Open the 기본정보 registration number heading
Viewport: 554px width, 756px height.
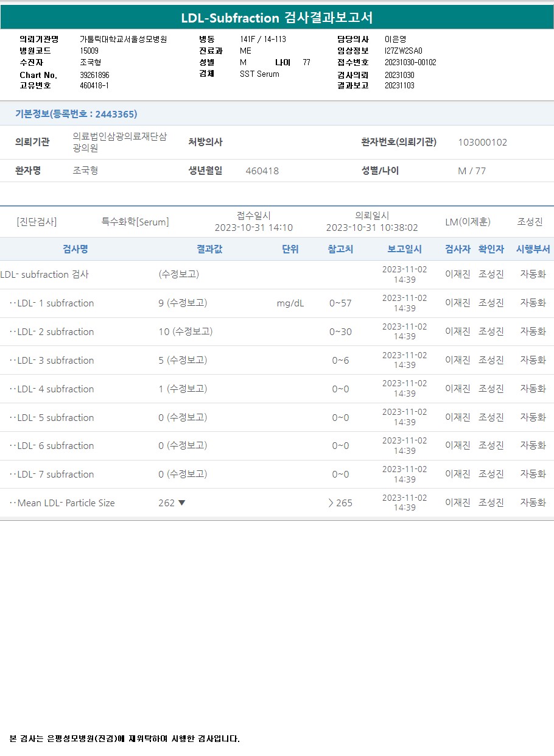tap(76, 114)
